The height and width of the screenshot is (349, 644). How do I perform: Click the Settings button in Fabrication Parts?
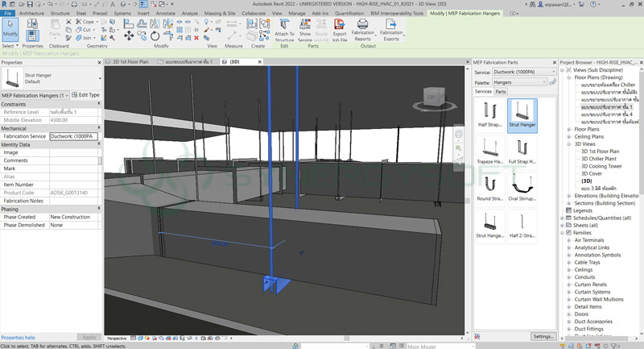click(543, 336)
